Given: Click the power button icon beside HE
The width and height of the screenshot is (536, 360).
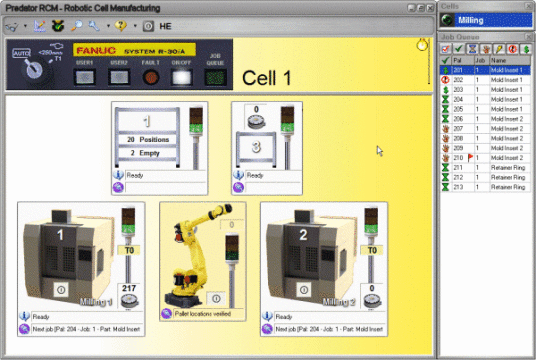Looking at the screenshot, I should pos(148,26).
